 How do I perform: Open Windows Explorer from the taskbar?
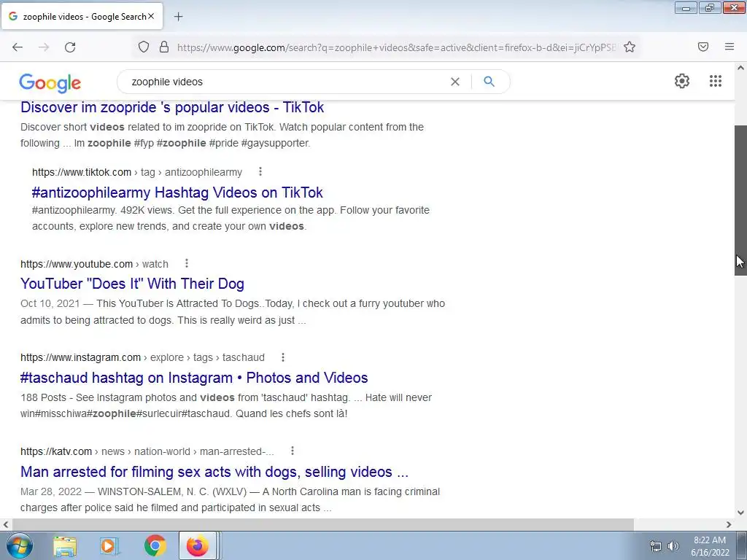click(x=65, y=546)
